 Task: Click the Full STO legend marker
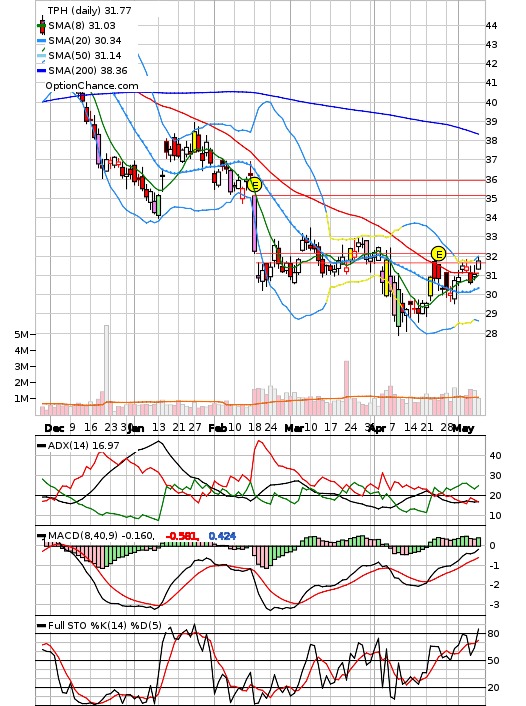(x=41, y=626)
